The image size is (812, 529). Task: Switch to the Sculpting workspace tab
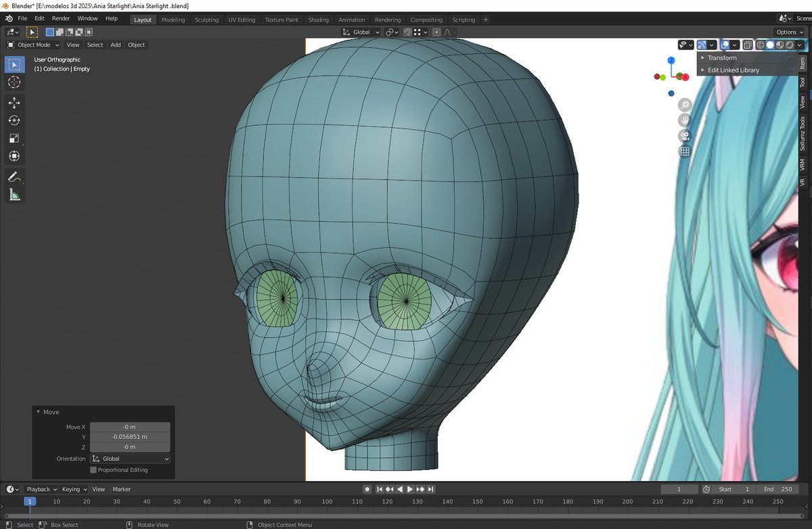(x=206, y=20)
